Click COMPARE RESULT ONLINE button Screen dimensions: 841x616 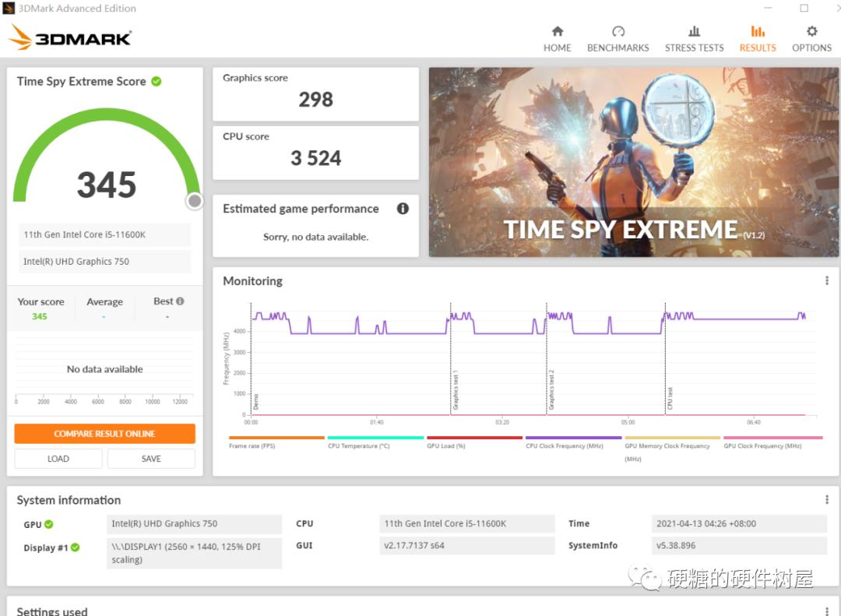click(104, 434)
